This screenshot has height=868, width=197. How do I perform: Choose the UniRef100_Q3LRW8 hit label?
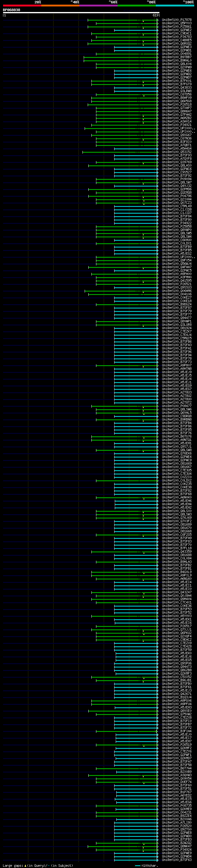click(177, 91)
